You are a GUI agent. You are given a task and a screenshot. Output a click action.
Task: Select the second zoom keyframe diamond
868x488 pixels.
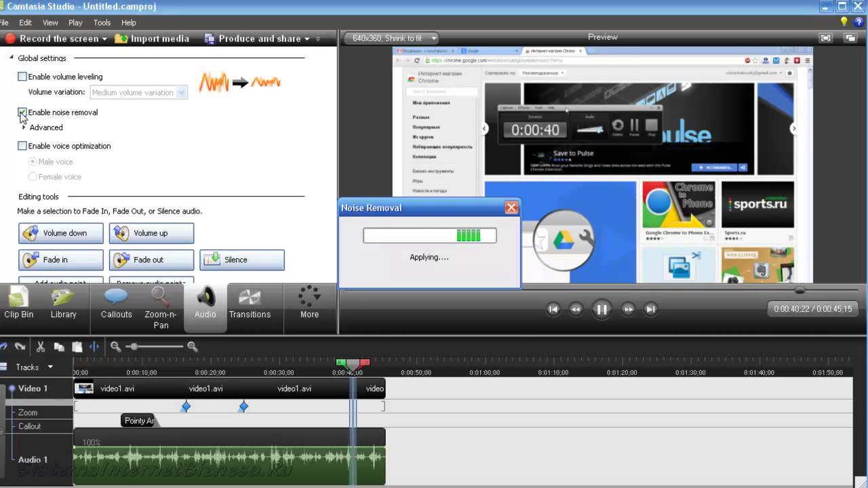[x=243, y=407]
